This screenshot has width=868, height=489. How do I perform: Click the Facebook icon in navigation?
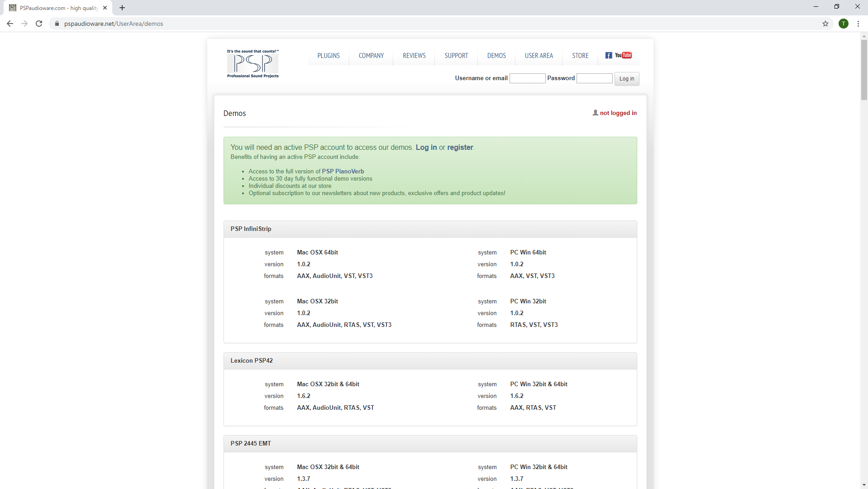(x=609, y=55)
